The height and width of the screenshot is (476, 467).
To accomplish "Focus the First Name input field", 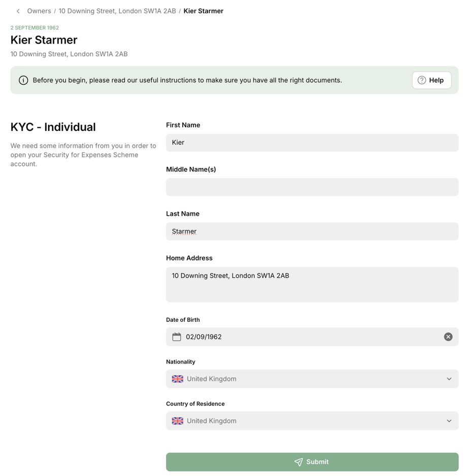I will (x=312, y=143).
